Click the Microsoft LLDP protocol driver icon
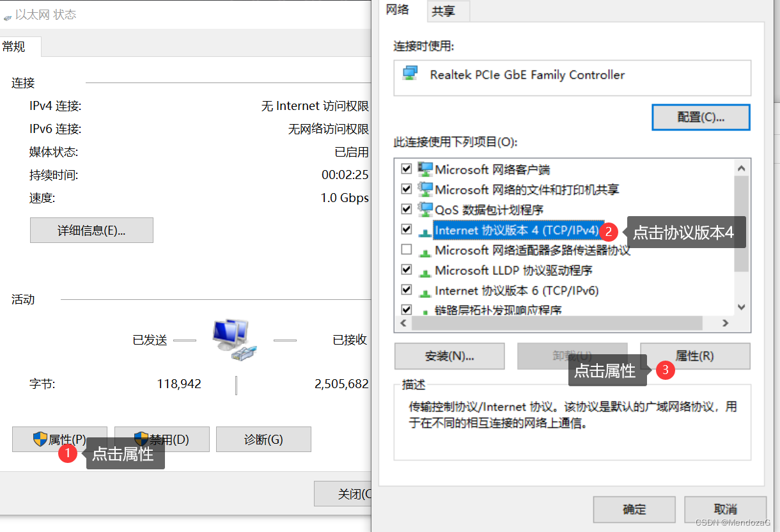The width and height of the screenshot is (780, 532). pos(425,272)
